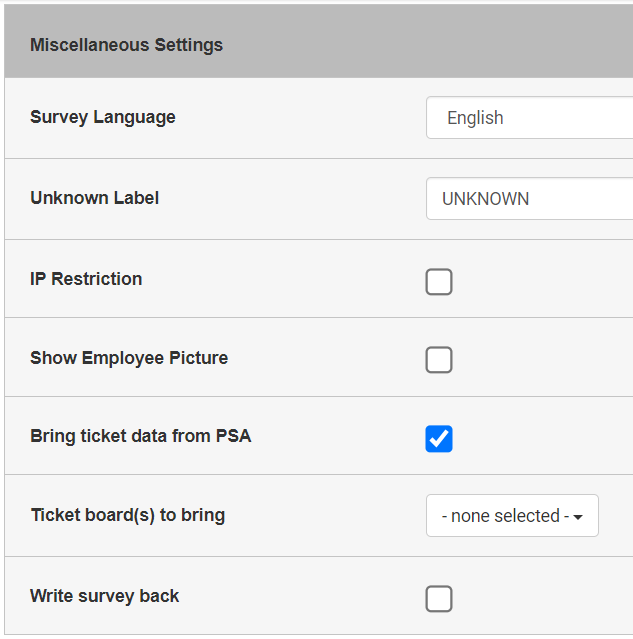Uncheck Bring ticket data from PSA
The width and height of the screenshot is (633, 639).
(x=439, y=439)
